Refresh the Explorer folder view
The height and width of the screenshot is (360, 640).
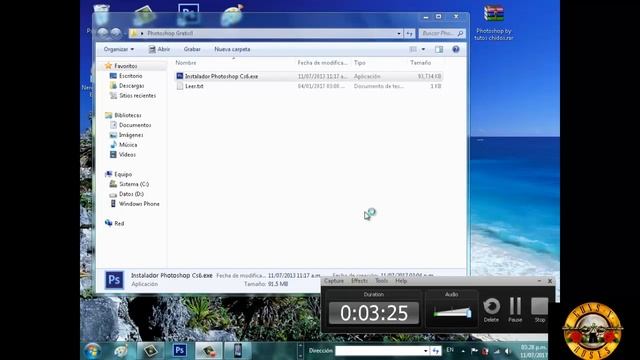pos(409,33)
